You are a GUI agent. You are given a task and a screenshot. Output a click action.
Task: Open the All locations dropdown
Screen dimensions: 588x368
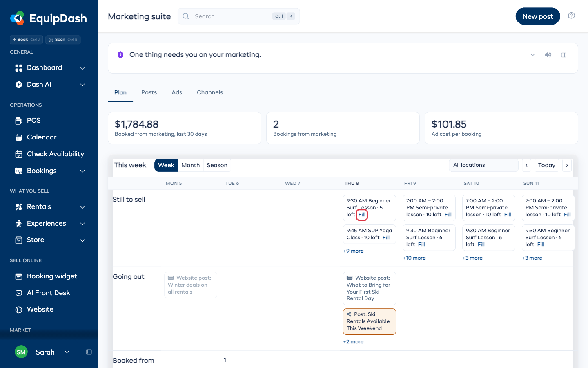(x=483, y=165)
